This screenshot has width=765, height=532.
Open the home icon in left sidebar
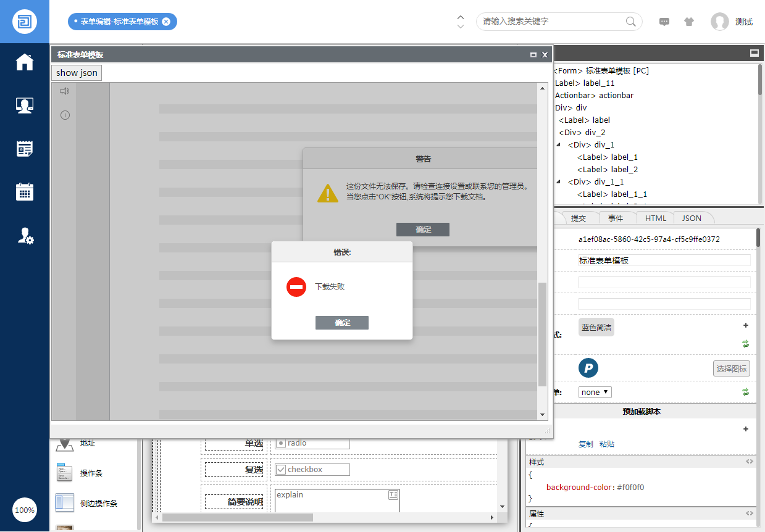point(25,62)
